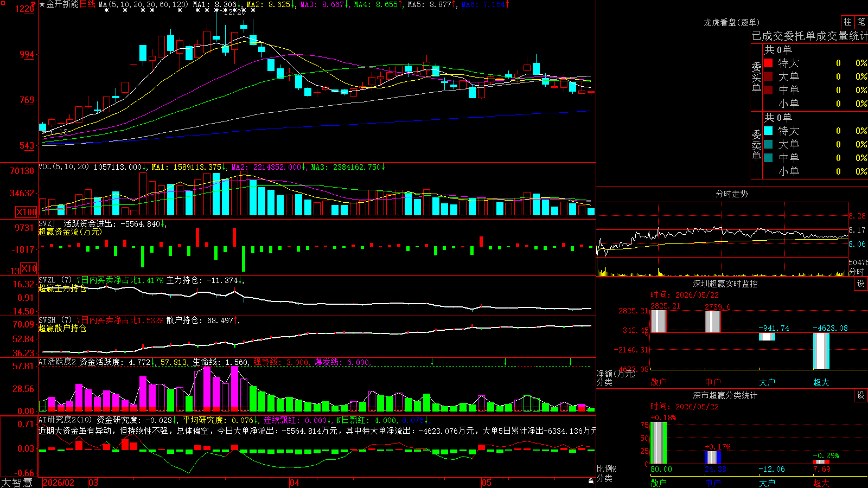Click the SVZL indicator name
Screen dimensions: 868x488
pos(47,280)
